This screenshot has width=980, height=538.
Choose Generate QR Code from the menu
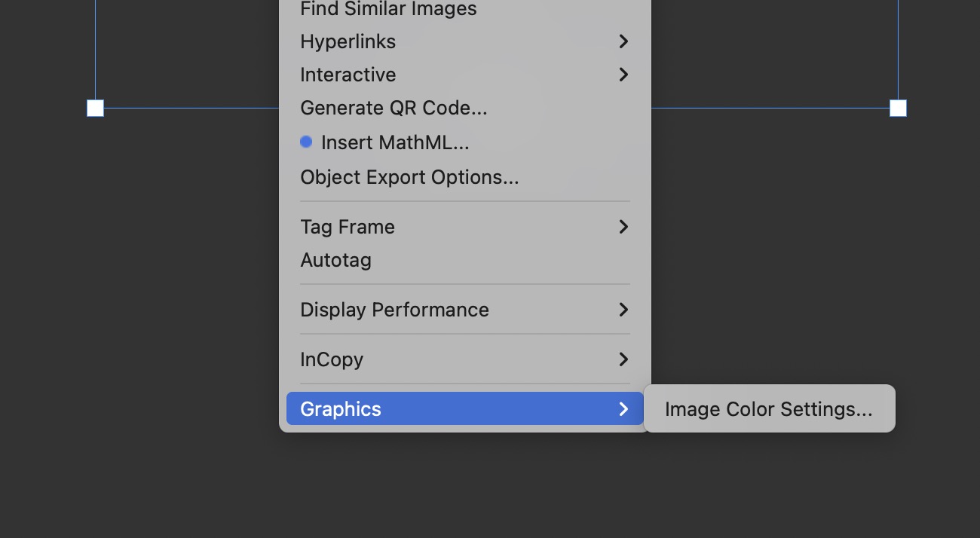pyautogui.click(x=394, y=108)
